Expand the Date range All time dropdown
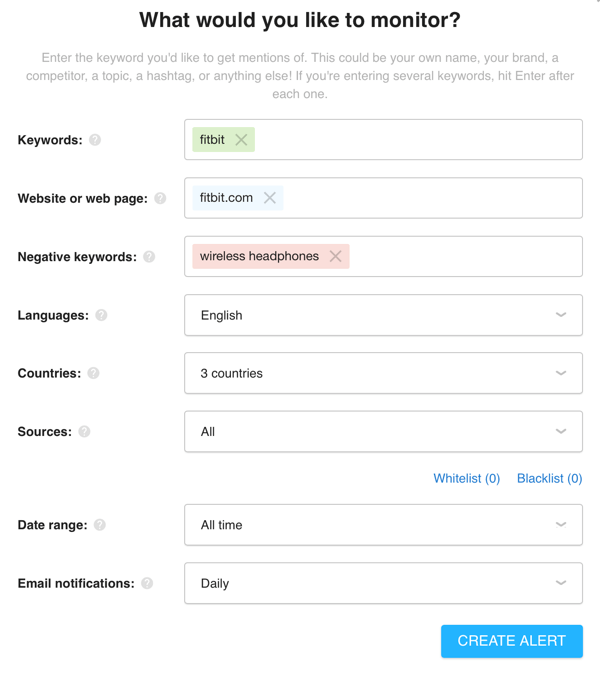Screen dimensions: 600x674 pyautogui.click(x=383, y=525)
